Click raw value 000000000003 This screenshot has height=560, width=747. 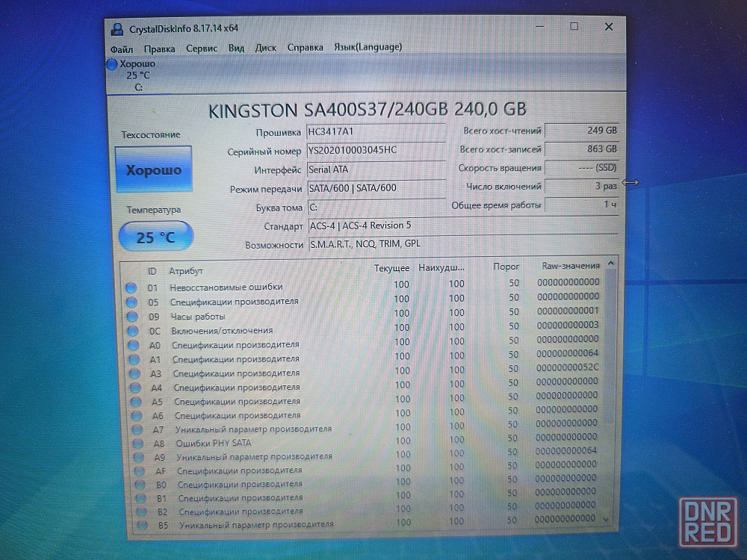[x=568, y=325]
